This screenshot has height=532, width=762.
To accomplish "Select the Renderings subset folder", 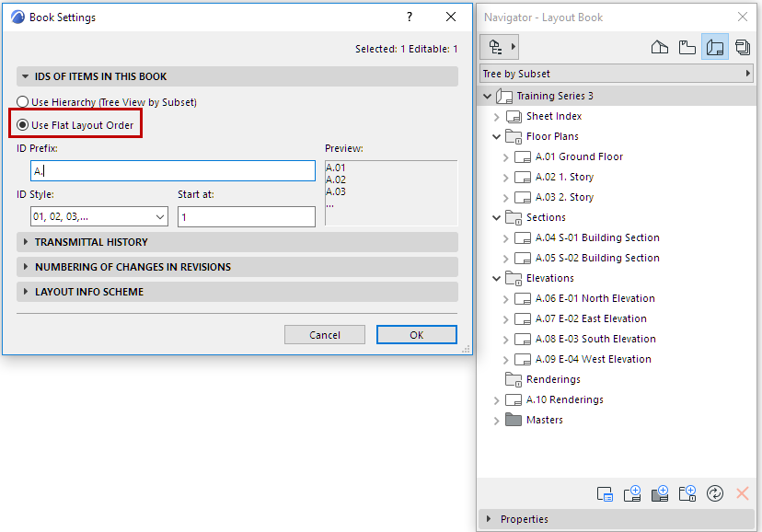I will (x=543, y=379).
